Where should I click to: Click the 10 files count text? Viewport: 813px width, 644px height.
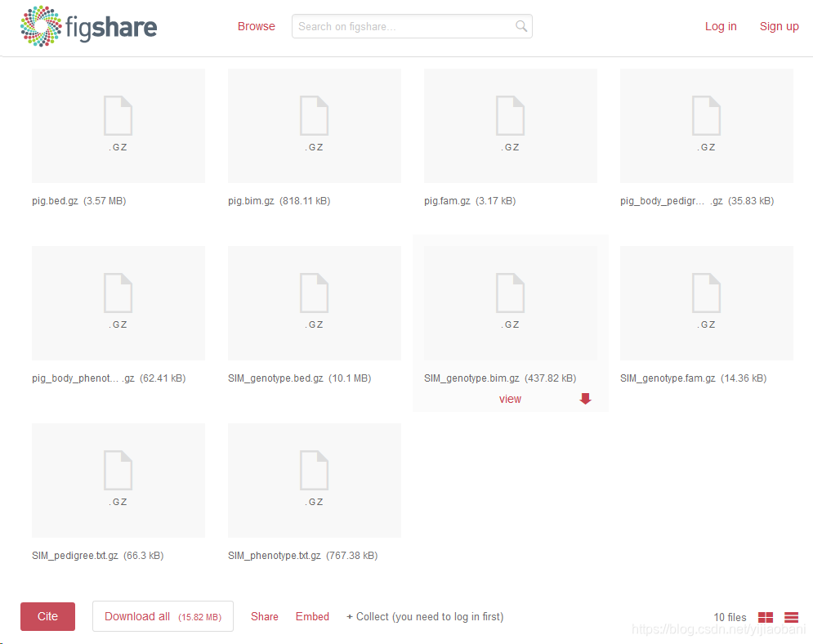point(730,617)
